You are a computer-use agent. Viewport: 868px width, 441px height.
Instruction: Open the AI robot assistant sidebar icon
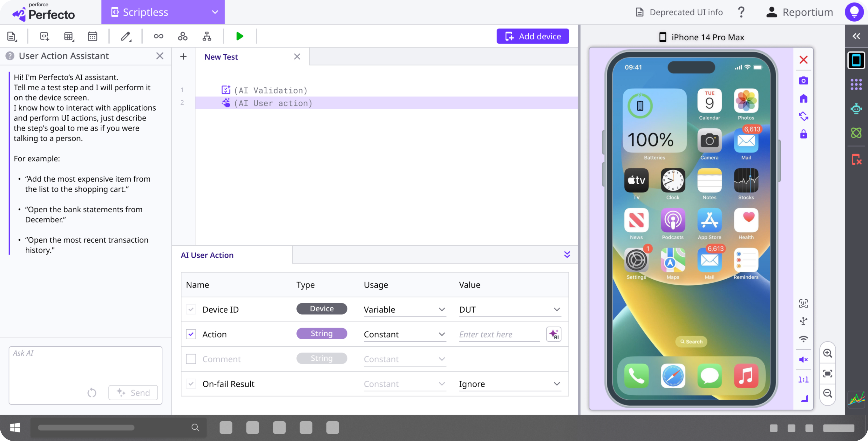click(856, 108)
